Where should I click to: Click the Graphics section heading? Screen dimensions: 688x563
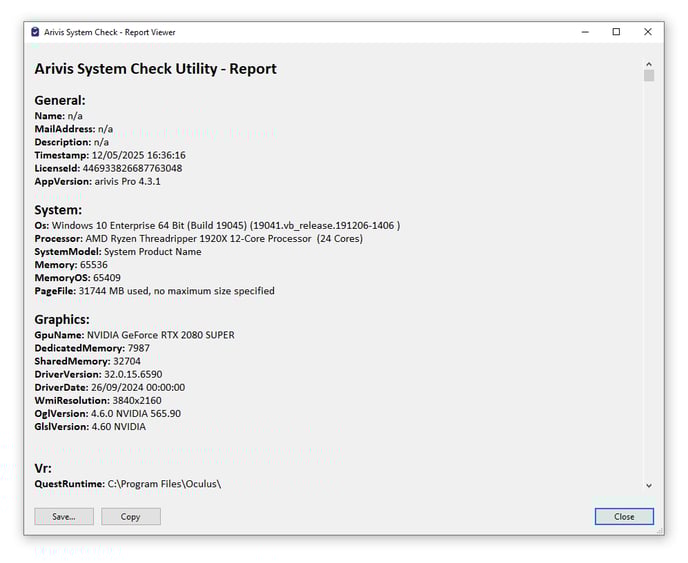point(62,320)
